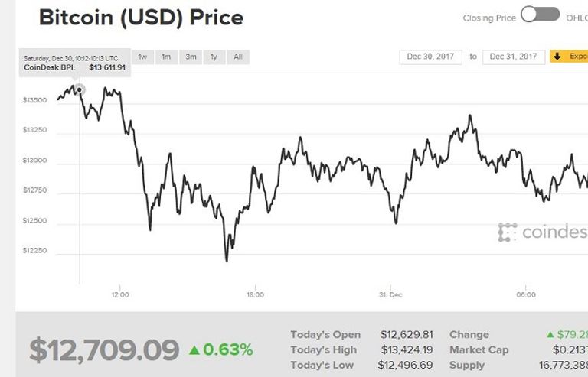Toggle the Closing Price / OHLC switch

[540, 15]
